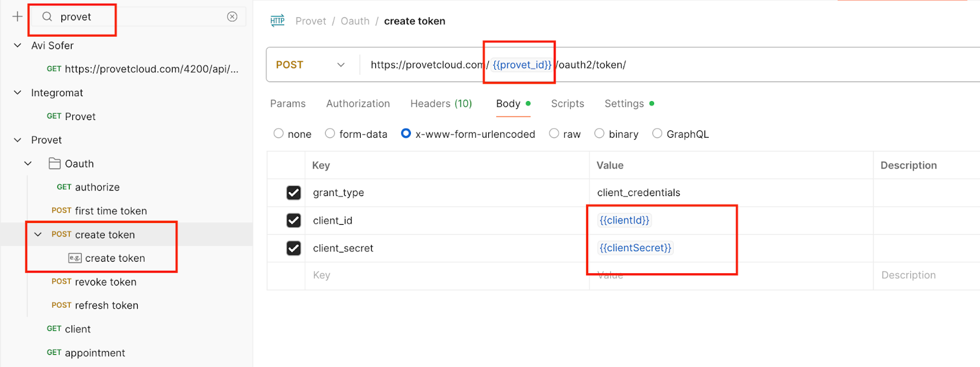Select the GraphQL body type

[657, 134]
